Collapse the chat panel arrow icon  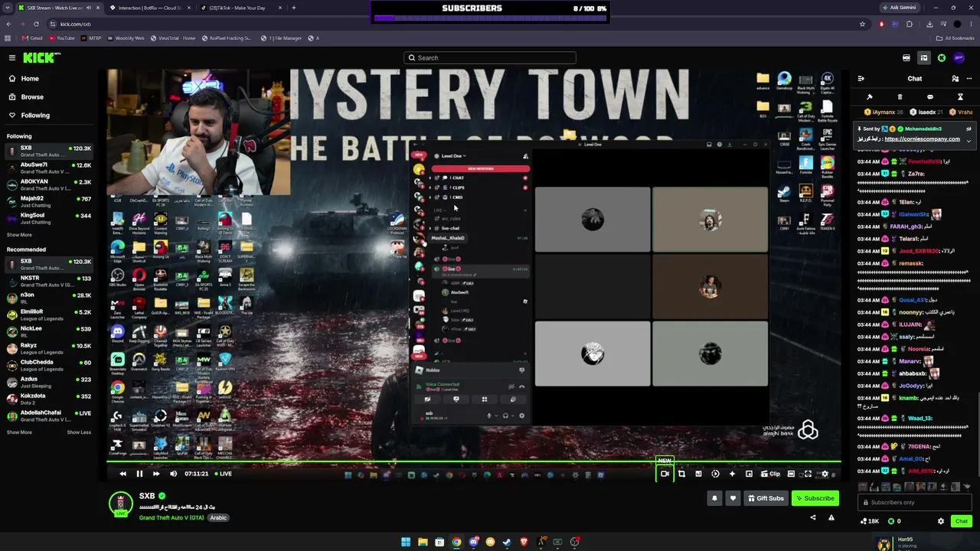[x=861, y=79]
